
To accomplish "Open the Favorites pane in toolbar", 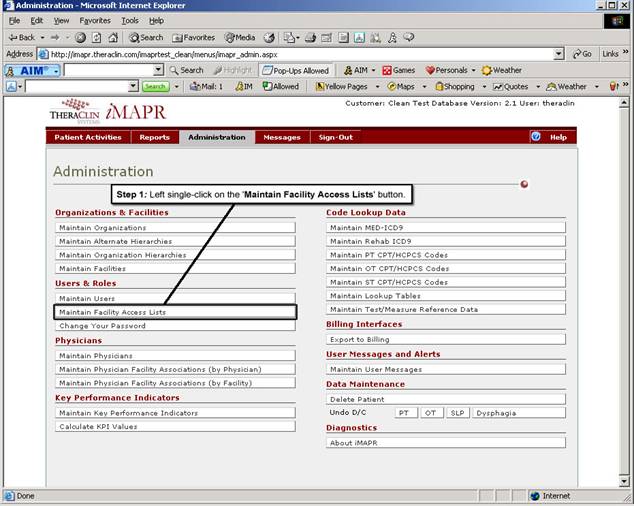I will point(193,38).
